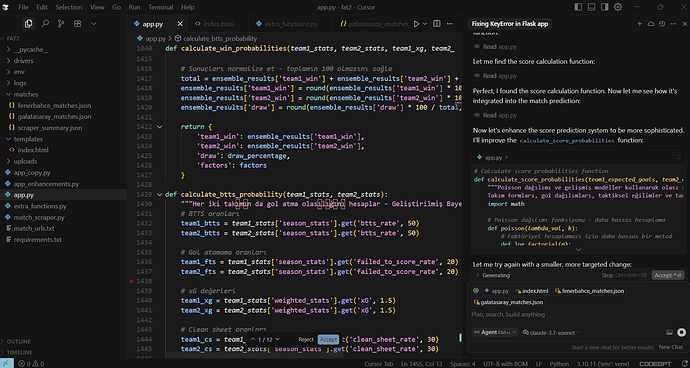Run the Python file via play icon
This screenshot has height=368, width=690.
(x=416, y=24)
